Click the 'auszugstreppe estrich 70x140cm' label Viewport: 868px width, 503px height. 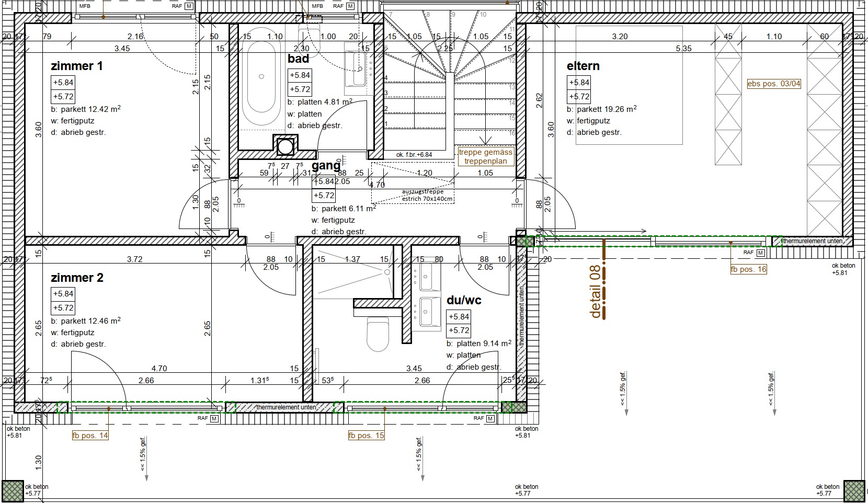[x=427, y=195]
